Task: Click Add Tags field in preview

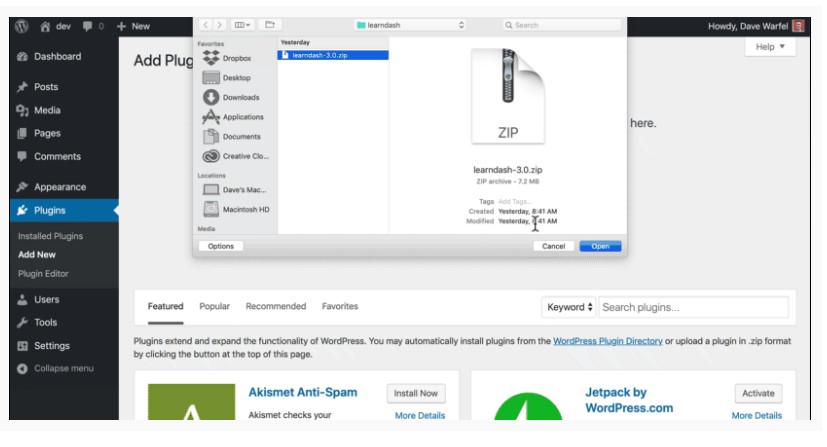Action: click(x=515, y=201)
